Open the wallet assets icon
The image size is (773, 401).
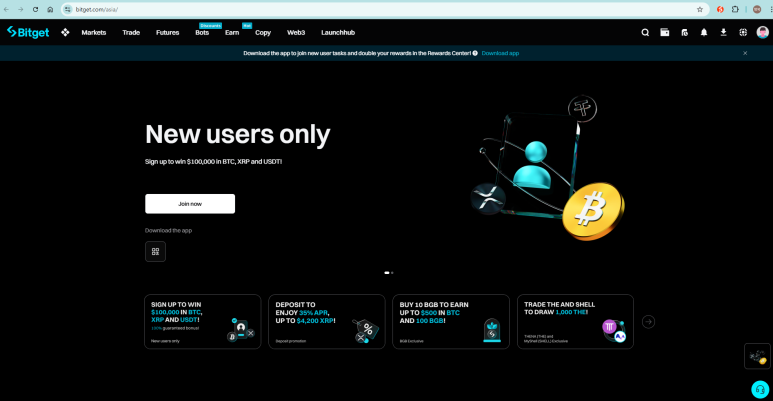pyautogui.click(x=665, y=33)
